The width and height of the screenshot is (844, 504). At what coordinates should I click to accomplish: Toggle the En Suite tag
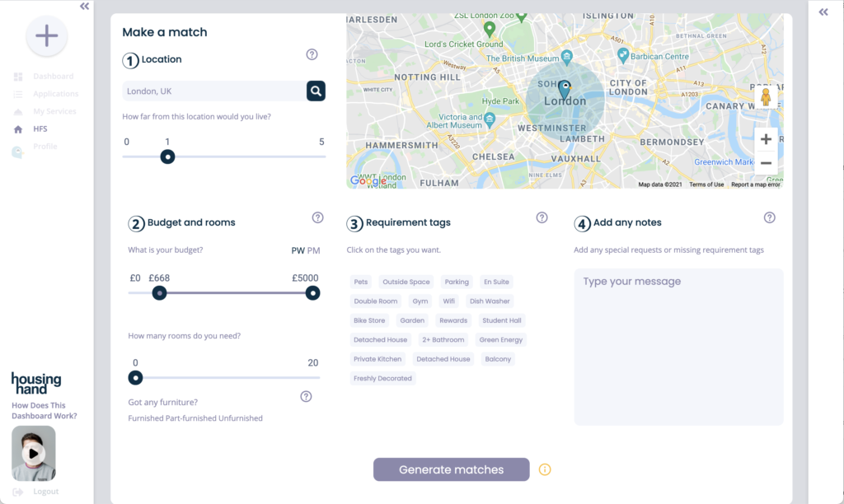click(x=496, y=282)
